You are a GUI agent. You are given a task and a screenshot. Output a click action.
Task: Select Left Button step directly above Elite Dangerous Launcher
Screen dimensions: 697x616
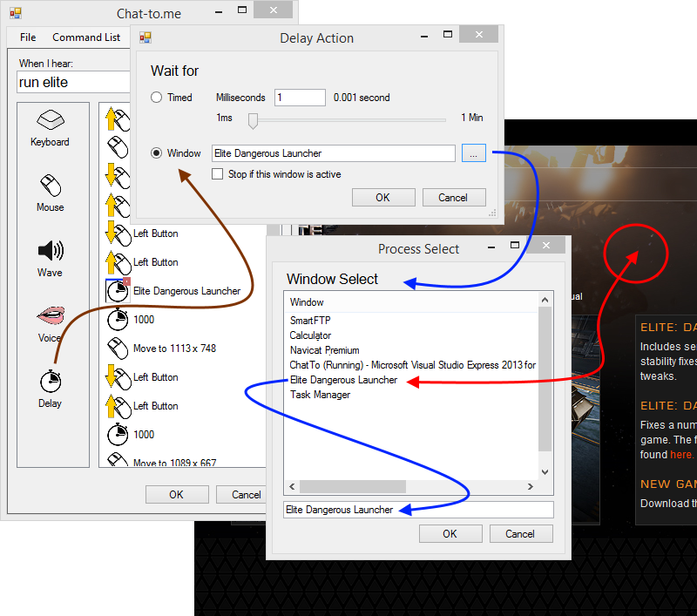[156, 262]
